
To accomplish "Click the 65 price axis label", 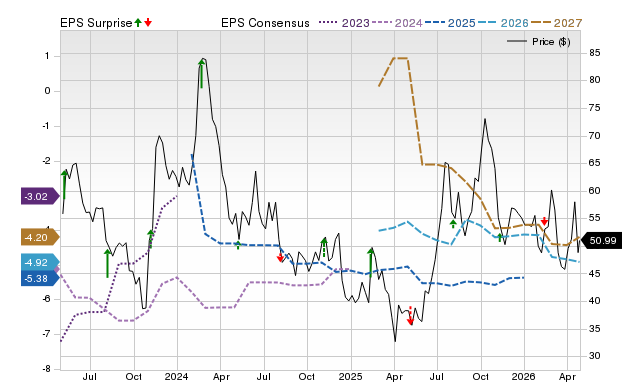I will tap(595, 163).
